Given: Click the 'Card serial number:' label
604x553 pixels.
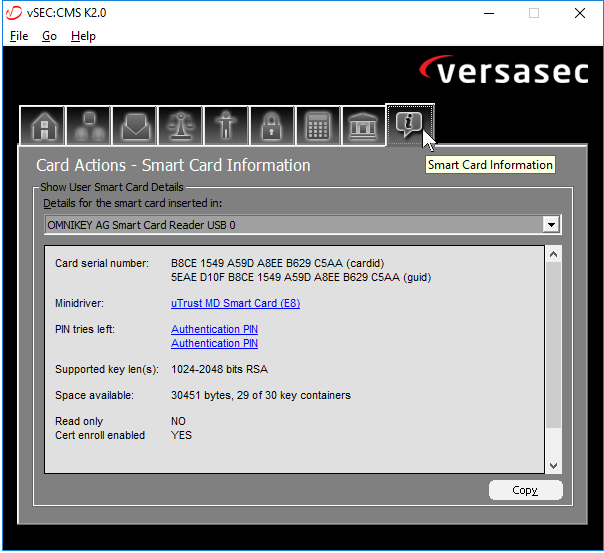Looking at the screenshot, I should click(x=102, y=263).
